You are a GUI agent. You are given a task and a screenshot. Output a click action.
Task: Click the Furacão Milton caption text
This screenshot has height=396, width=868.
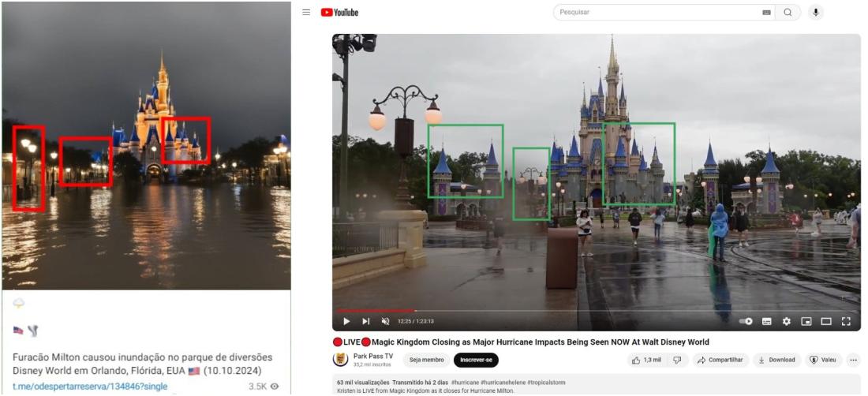pos(143,364)
